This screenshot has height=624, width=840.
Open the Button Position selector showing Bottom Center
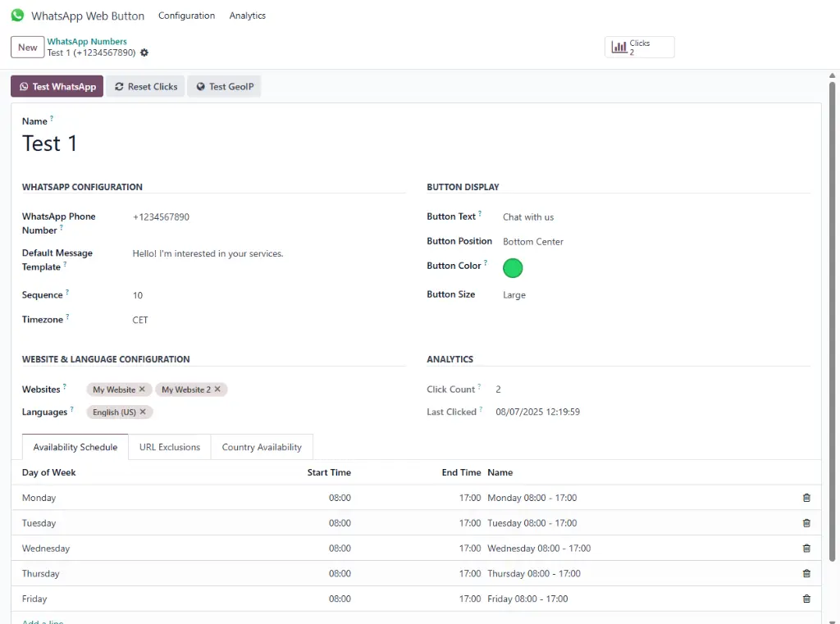533,241
